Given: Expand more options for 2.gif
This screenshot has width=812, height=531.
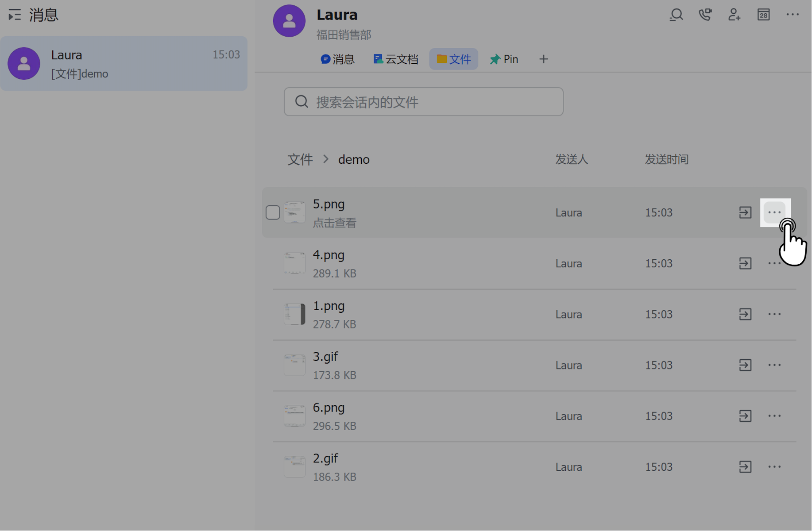Looking at the screenshot, I should pos(774,467).
